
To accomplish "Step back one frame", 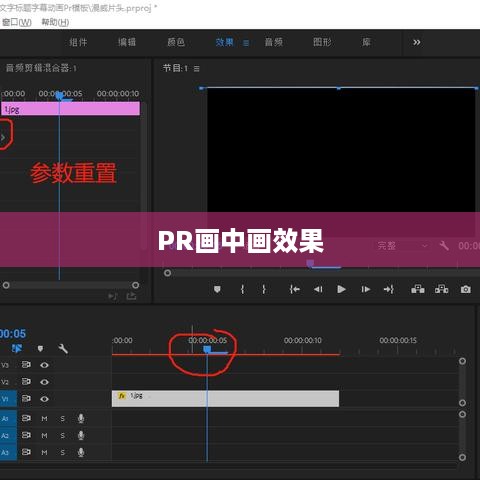I will point(318,289).
